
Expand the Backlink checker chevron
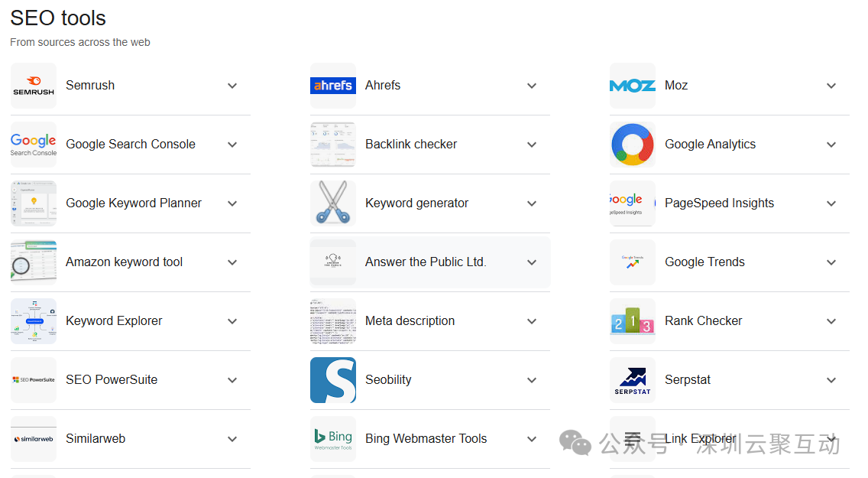coord(532,145)
